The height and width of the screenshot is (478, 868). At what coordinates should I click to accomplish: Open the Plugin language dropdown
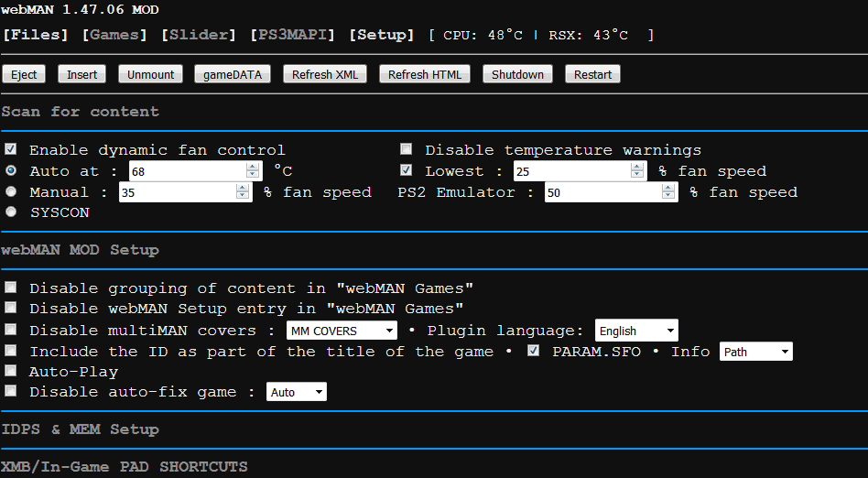point(636,331)
